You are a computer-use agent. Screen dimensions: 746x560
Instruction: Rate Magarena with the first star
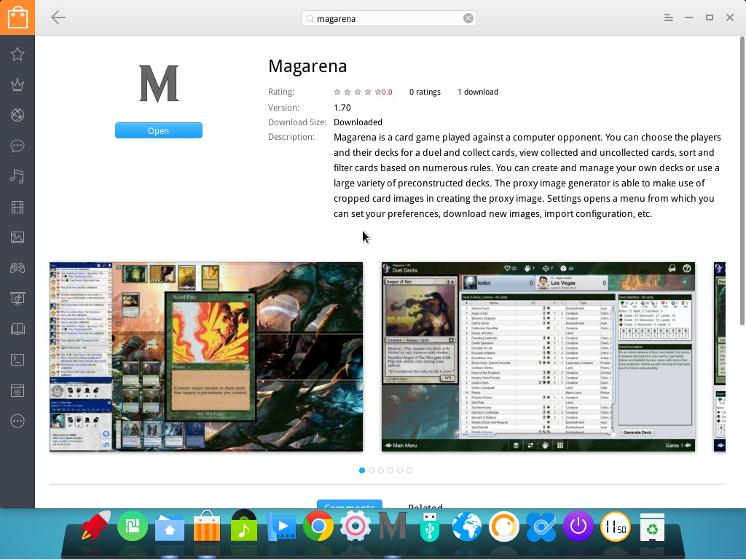tap(337, 92)
